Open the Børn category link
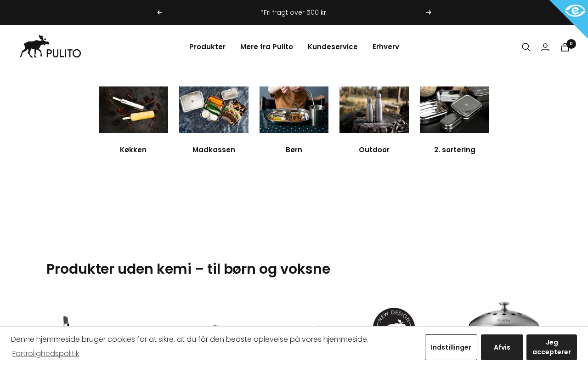 pos(294,150)
